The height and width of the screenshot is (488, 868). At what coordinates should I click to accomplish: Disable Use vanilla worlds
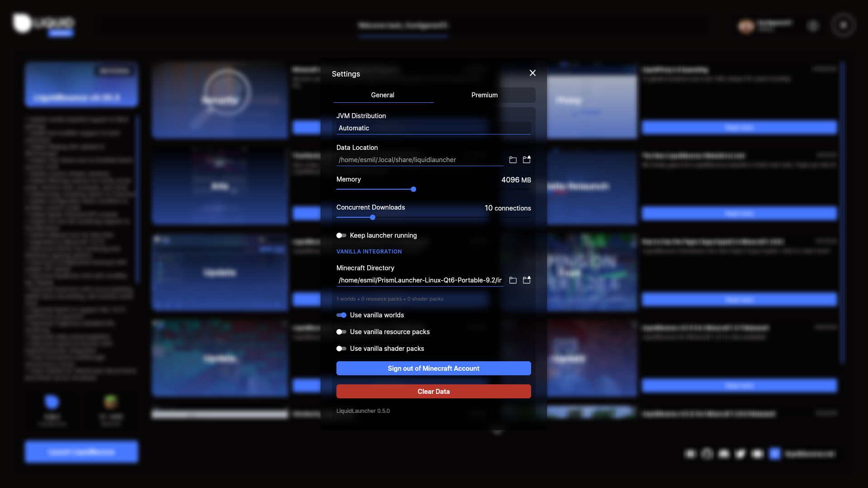[x=341, y=315]
